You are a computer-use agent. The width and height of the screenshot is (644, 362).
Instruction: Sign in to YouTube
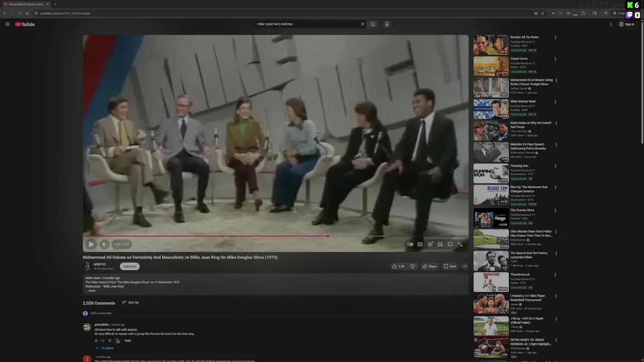626,24
